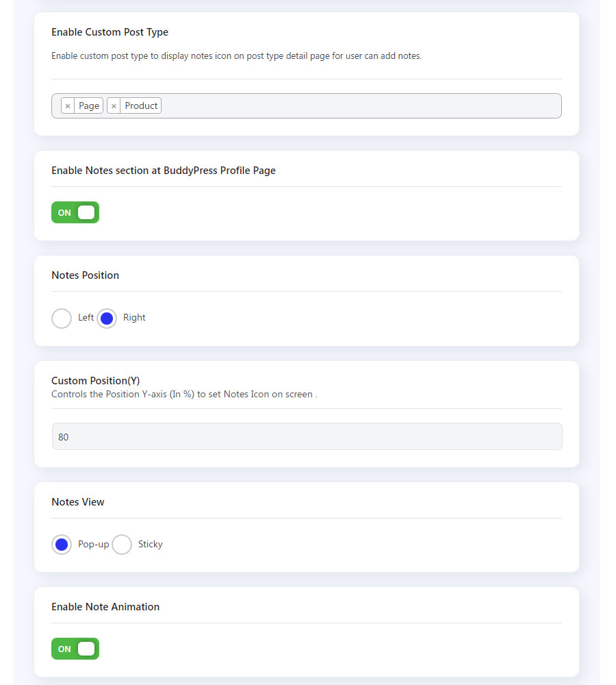Click the "Right" label text
The image size is (616, 685).
point(134,318)
